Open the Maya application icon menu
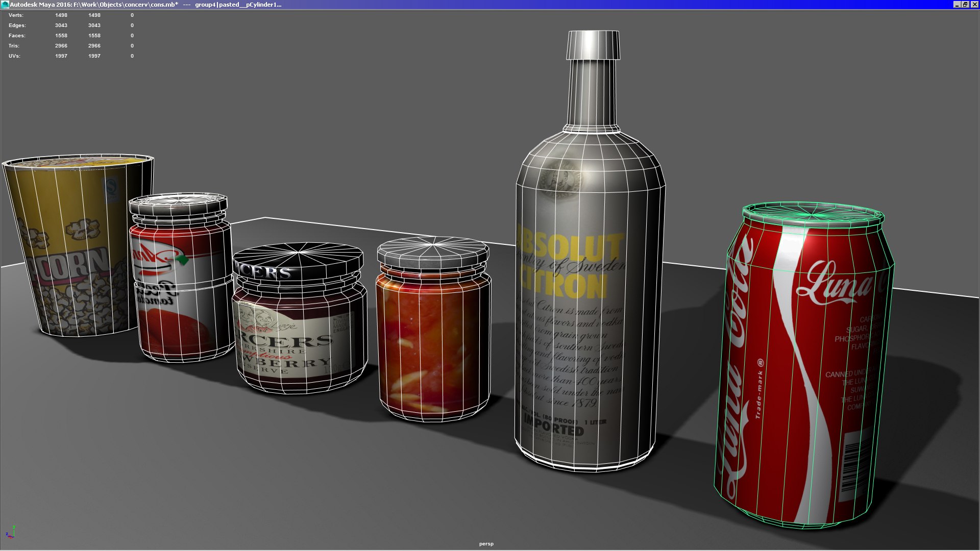 pyautogui.click(x=5, y=5)
